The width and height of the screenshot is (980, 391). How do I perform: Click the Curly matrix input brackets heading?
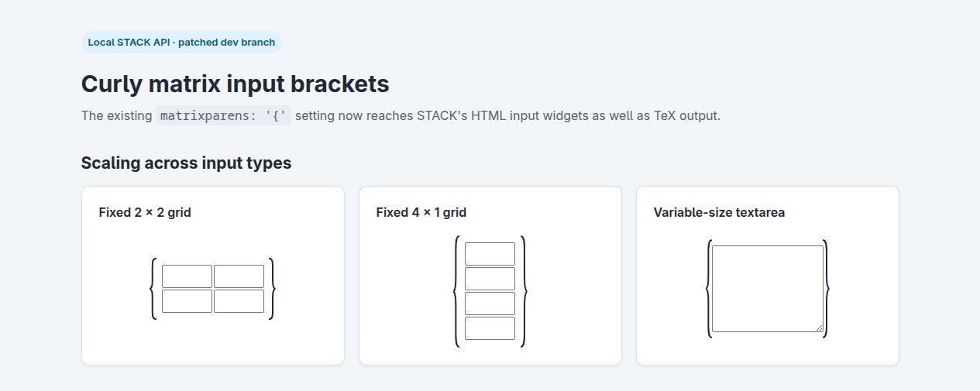click(236, 84)
